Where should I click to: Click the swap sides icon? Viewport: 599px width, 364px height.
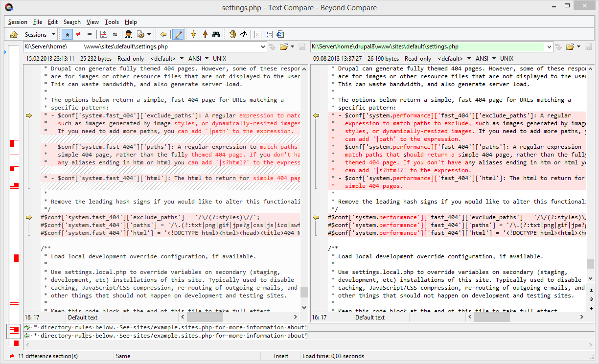tap(233, 34)
